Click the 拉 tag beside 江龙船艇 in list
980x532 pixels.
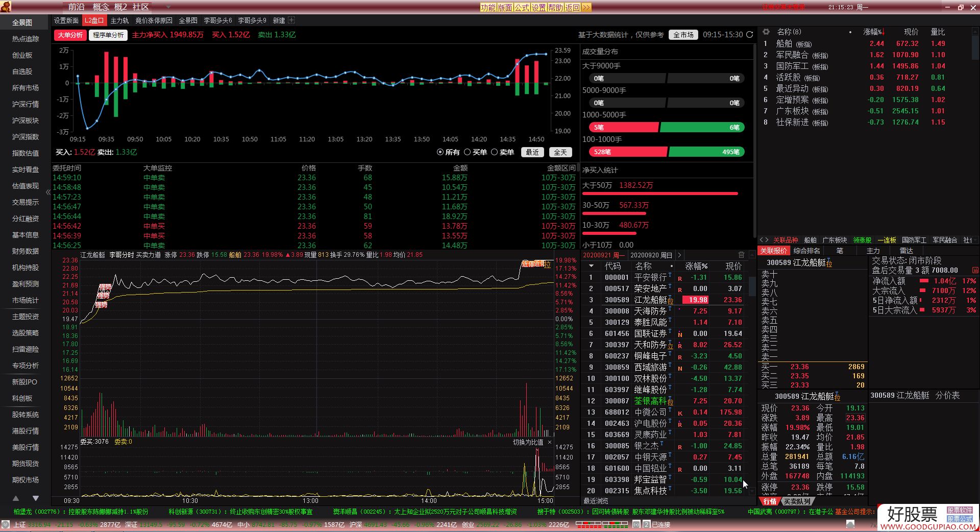pyautogui.click(x=670, y=301)
